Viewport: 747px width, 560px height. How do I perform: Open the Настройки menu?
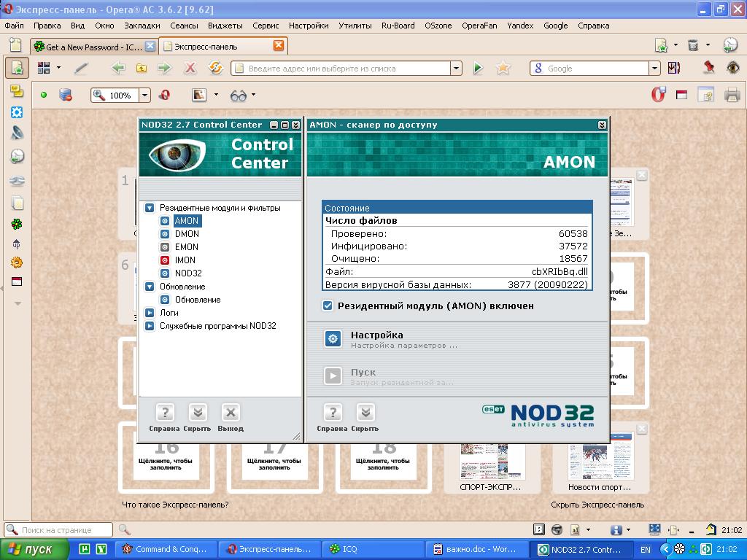pyautogui.click(x=309, y=26)
